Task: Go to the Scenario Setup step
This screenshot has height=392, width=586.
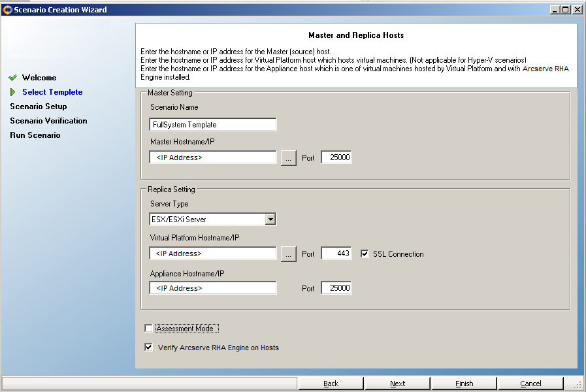Action: 39,106
